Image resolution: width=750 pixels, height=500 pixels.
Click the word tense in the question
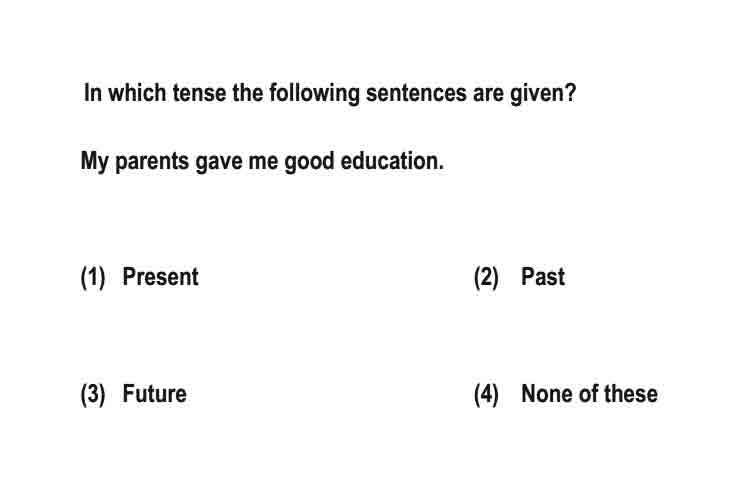click(x=199, y=93)
